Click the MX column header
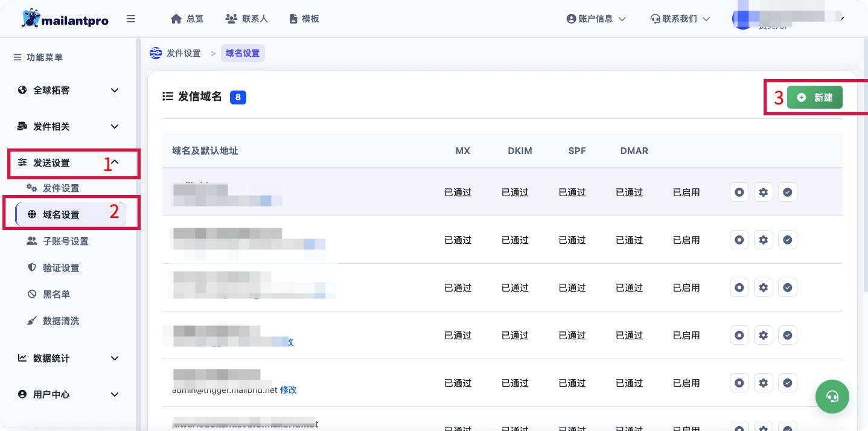The height and width of the screenshot is (431, 868). point(463,151)
